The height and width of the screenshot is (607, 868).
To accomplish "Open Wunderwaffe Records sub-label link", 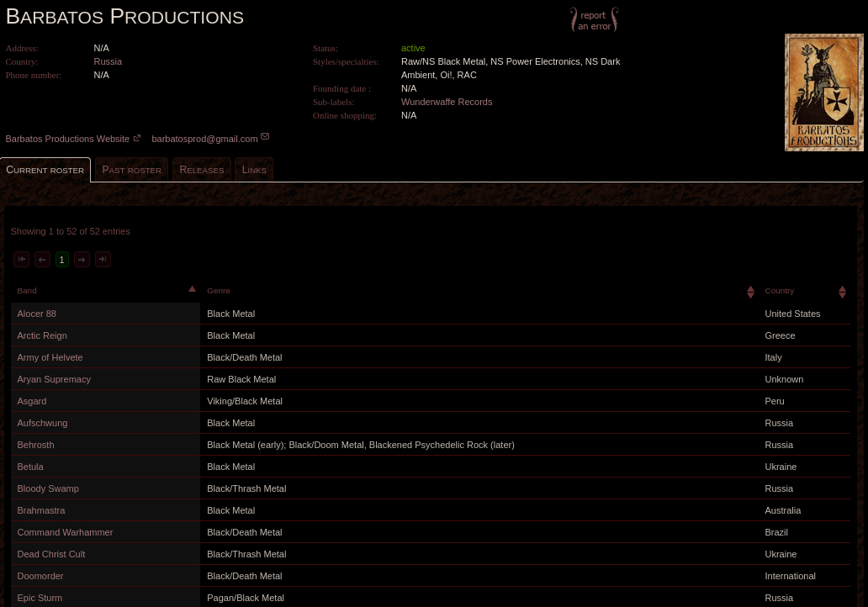I will (x=447, y=102).
